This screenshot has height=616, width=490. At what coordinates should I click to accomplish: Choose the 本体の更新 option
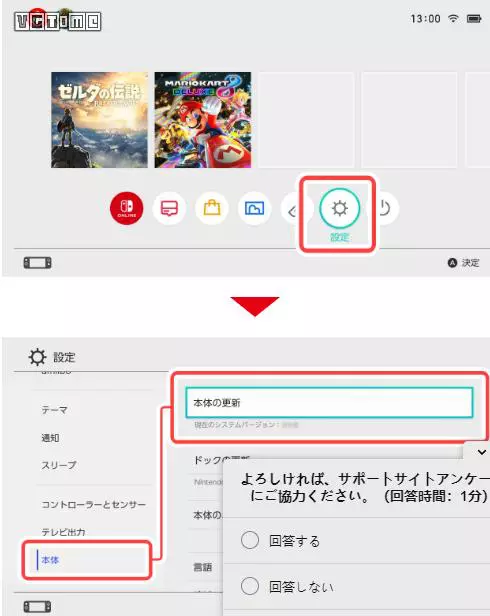(329, 402)
